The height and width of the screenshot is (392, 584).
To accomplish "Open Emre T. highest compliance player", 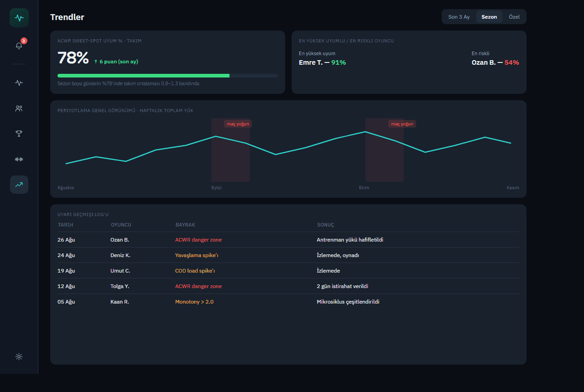I will coord(322,62).
